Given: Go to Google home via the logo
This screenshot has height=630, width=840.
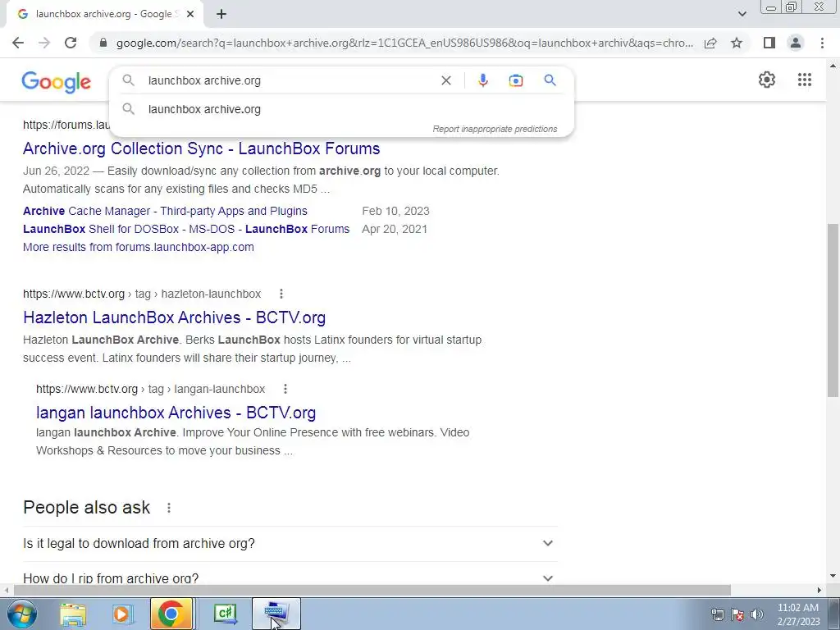Looking at the screenshot, I should (x=57, y=82).
